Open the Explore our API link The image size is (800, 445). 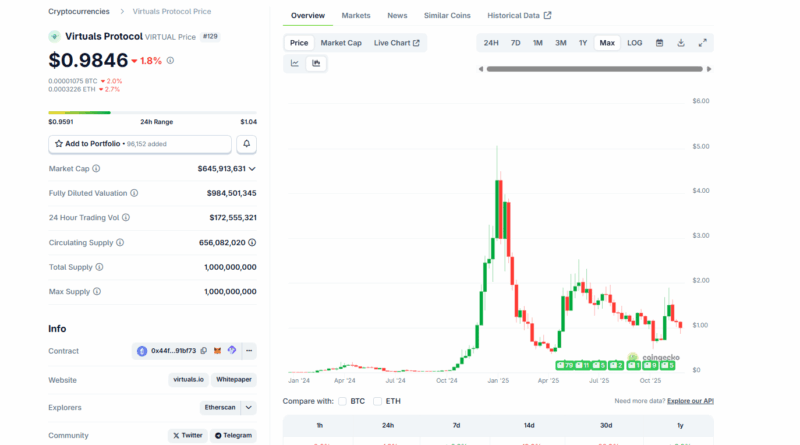click(x=690, y=401)
